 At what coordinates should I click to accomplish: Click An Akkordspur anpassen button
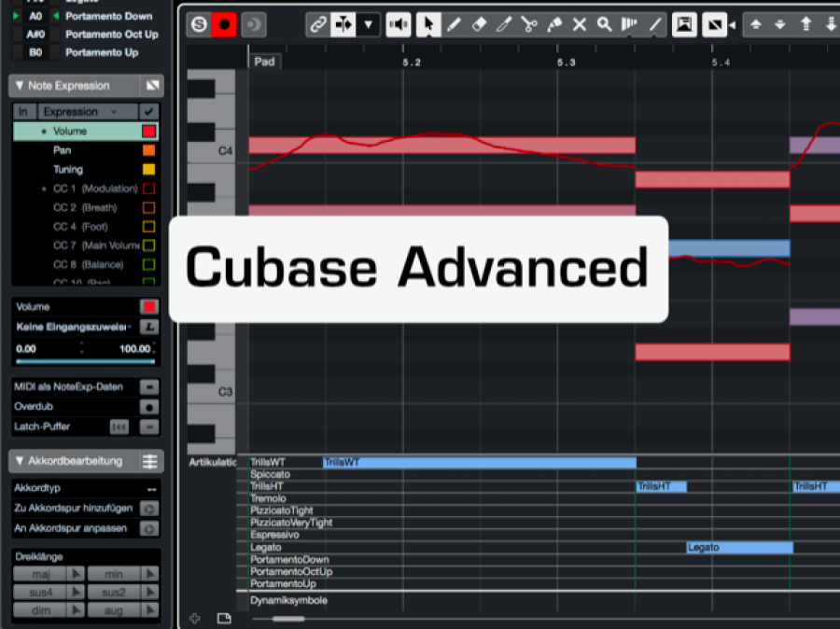tap(149, 529)
